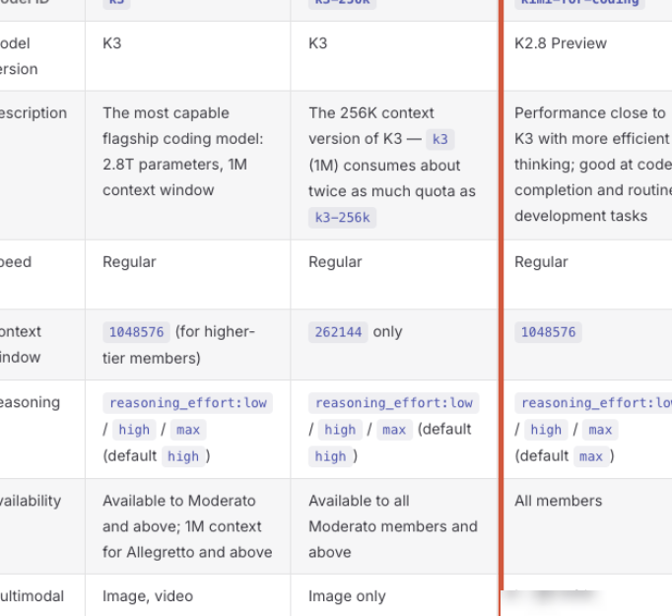Click the '(for higher-tier members)' note
This screenshot has width=672, height=616.
pyautogui.click(x=178, y=345)
